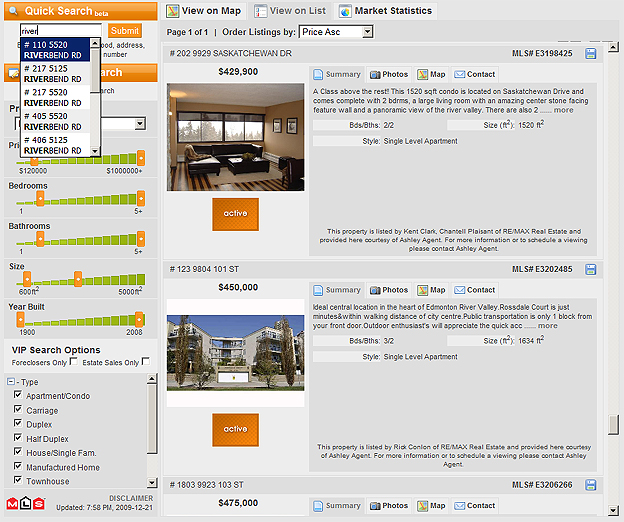The height and width of the screenshot is (522, 624).
Task: Select suggestion # 217 5520 Riverbend Rd
Action: pos(55,97)
